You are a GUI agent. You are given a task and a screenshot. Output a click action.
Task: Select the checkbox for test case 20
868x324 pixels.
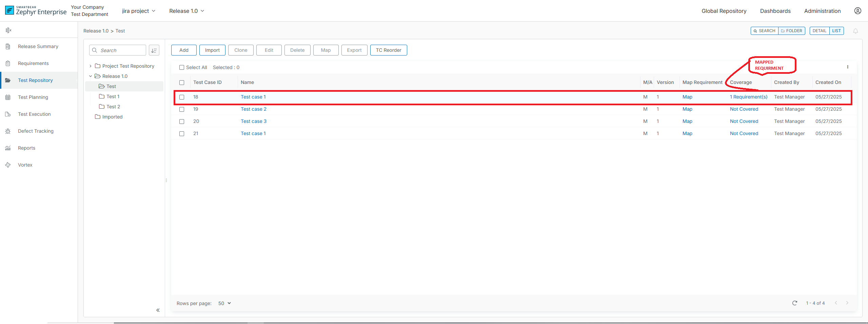[182, 122]
